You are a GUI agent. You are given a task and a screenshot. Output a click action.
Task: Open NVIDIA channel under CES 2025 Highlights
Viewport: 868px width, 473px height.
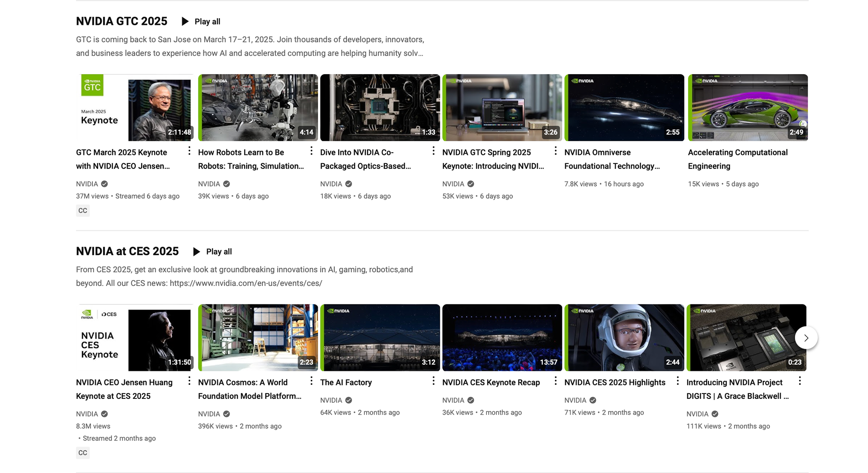[575, 400]
